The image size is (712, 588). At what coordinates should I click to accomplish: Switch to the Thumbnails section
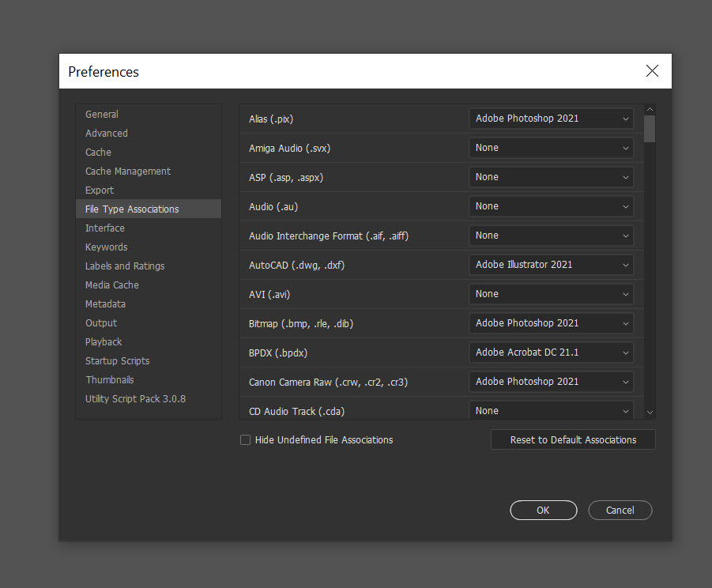coord(109,379)
